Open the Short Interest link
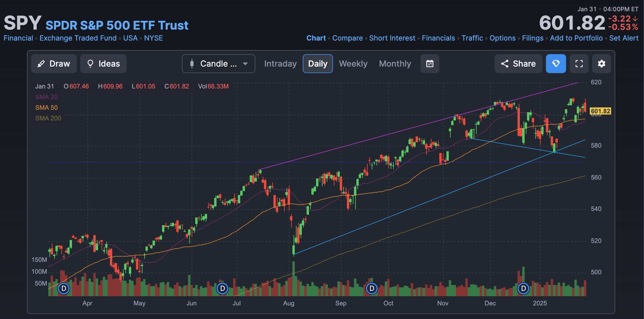The height and width of the screenshot is (319, 644). click(392, 38)
